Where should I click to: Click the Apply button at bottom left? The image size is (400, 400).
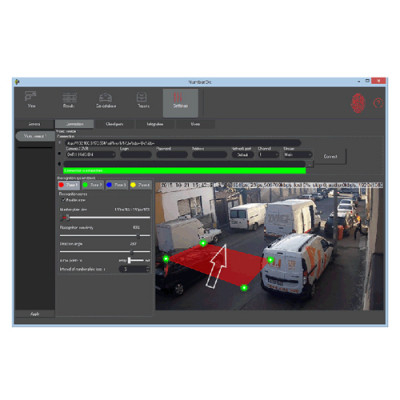click(x=35, y=314)
